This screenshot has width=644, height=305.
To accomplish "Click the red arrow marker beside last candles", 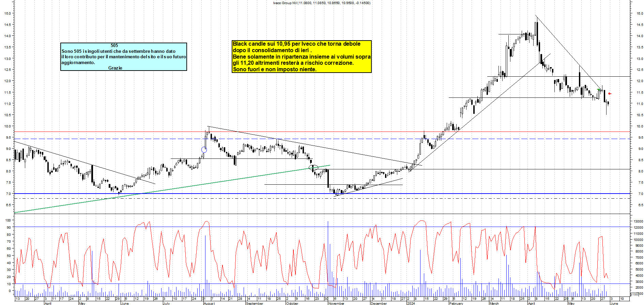I will pos(610,94).
